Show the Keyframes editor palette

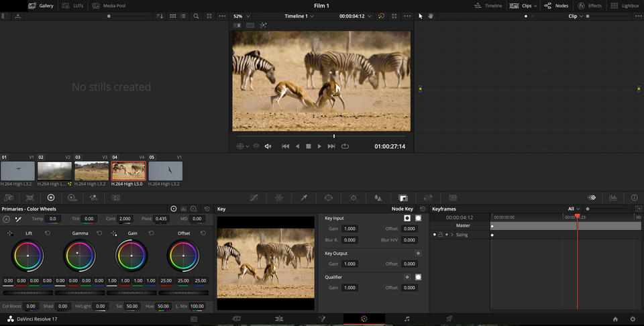(592, 198)
